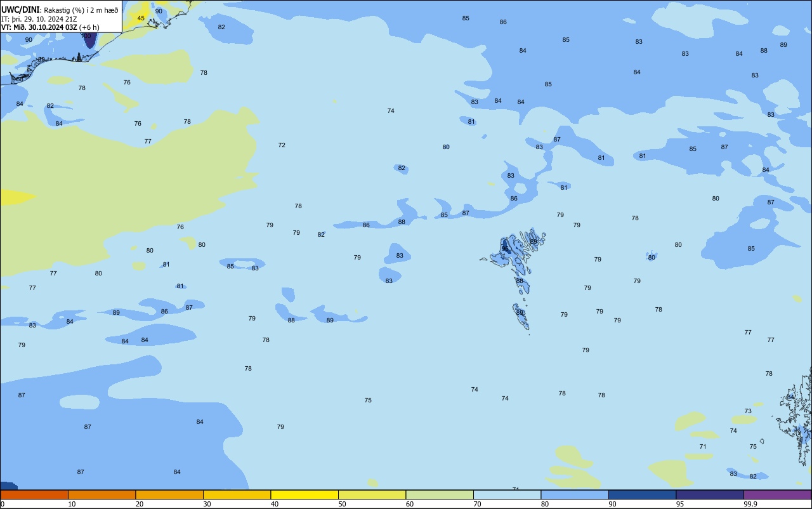
Task: Select the 'Rakastig (%) í 2 m hæð' label
Action: coord(81,10)
